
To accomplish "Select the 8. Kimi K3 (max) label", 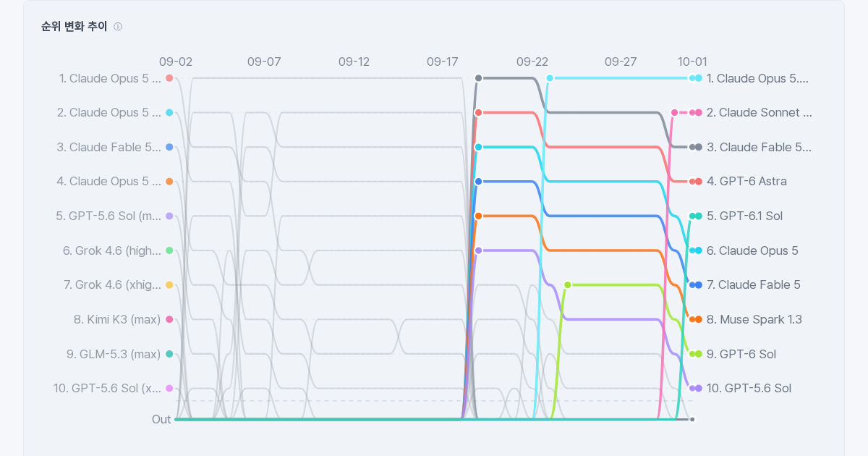I will click(x=117, y=319).
